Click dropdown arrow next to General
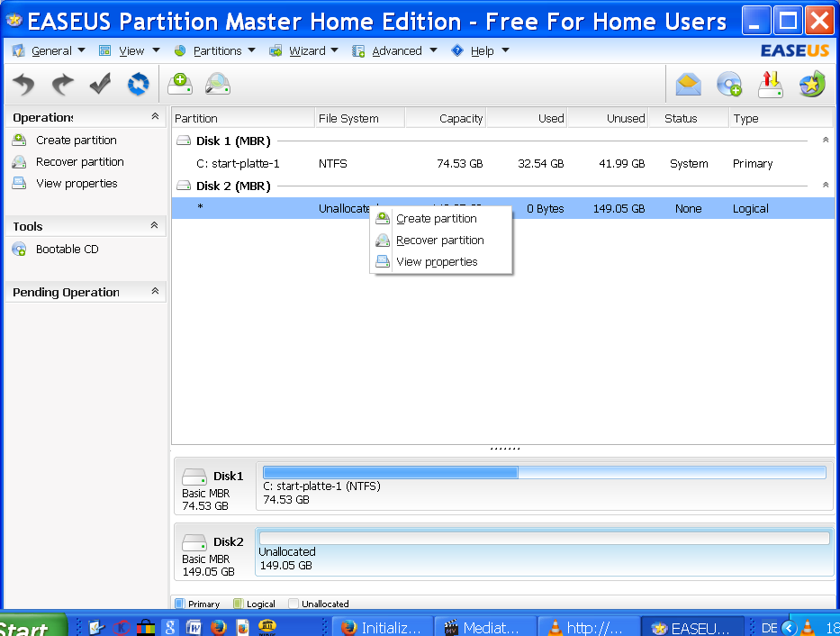 pos(81,50)
